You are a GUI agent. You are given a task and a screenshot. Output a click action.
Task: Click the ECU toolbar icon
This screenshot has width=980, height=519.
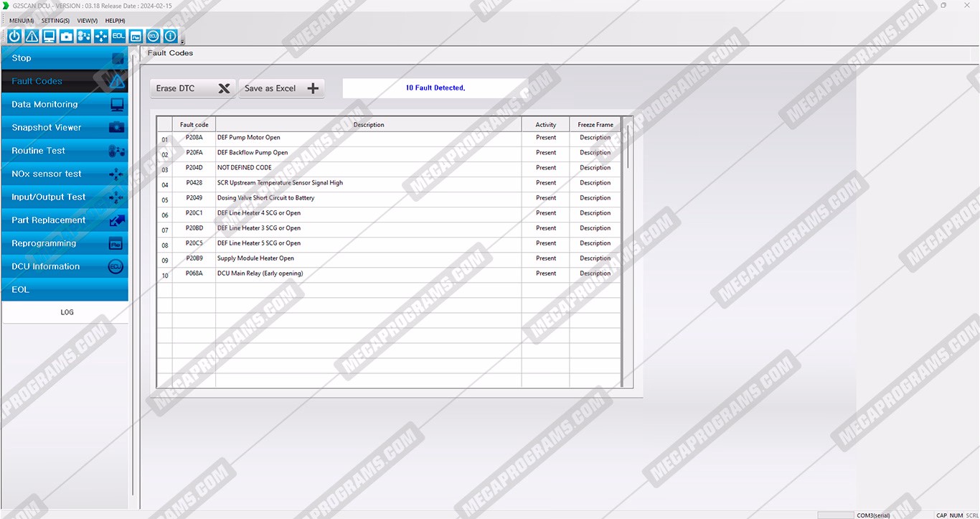coord(153,36)
